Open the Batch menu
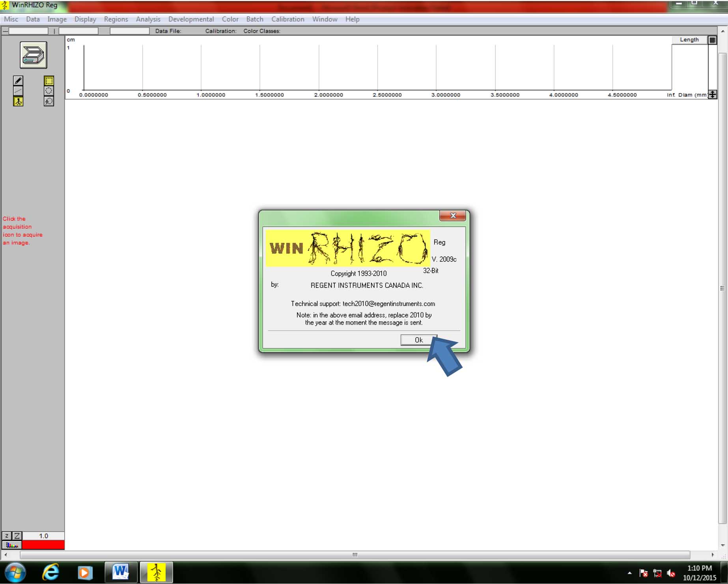 [x=255, y=19]
